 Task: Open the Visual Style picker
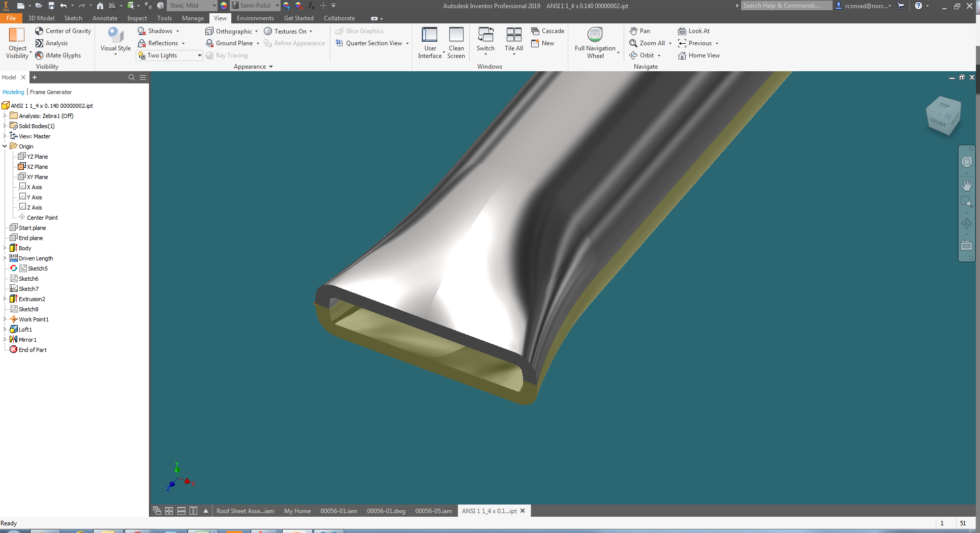tap(115, 42)
